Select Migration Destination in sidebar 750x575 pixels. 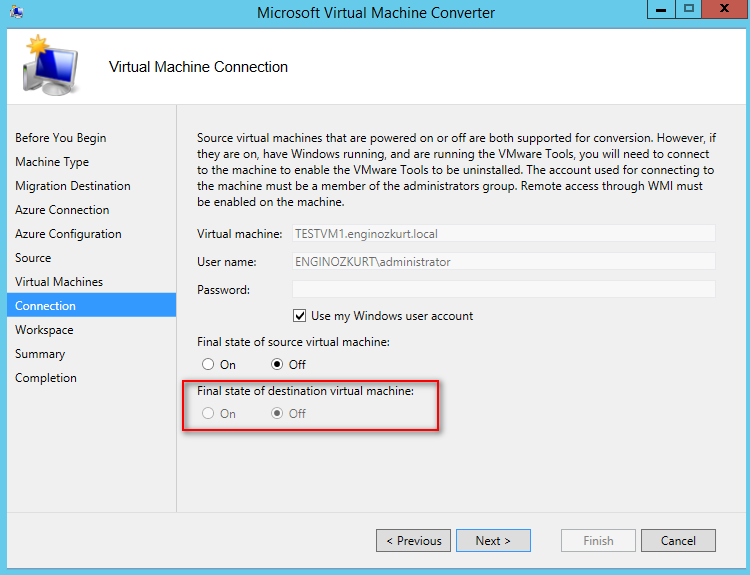pyautogui.click(x=73, y=186)
